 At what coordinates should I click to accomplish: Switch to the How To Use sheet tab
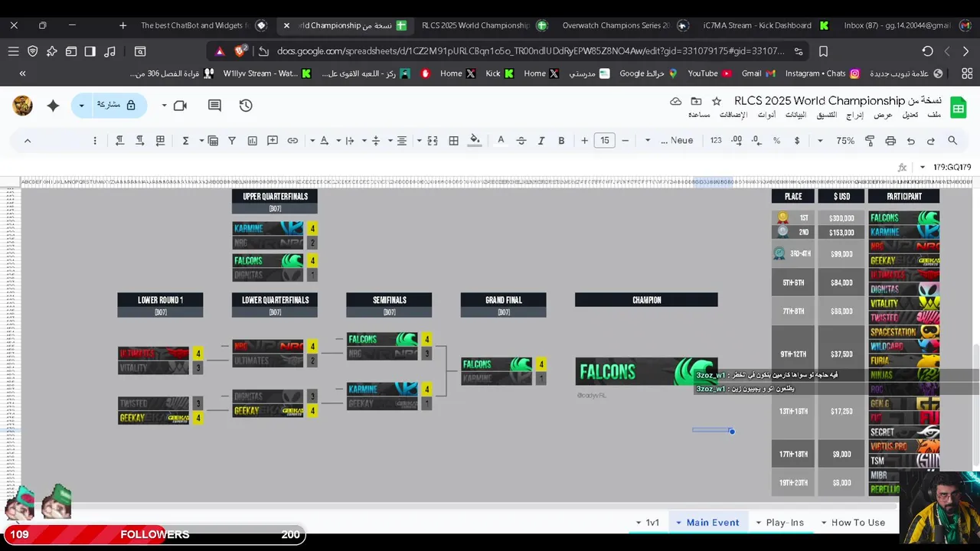point(858,523)
